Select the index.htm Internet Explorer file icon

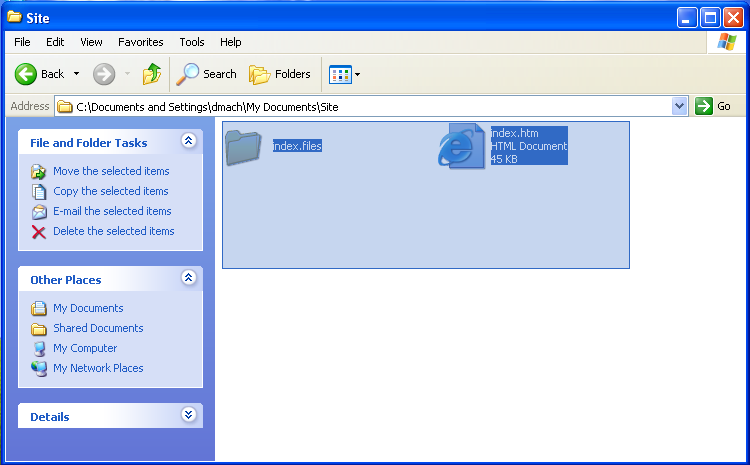[x=460, y=146]
